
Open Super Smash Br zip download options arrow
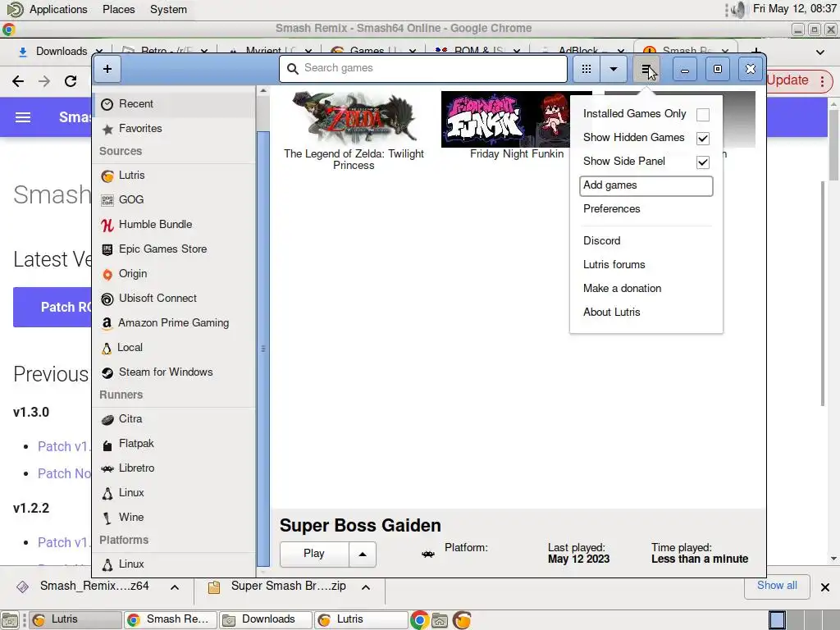pyautogui.click(x=366, y=587)
